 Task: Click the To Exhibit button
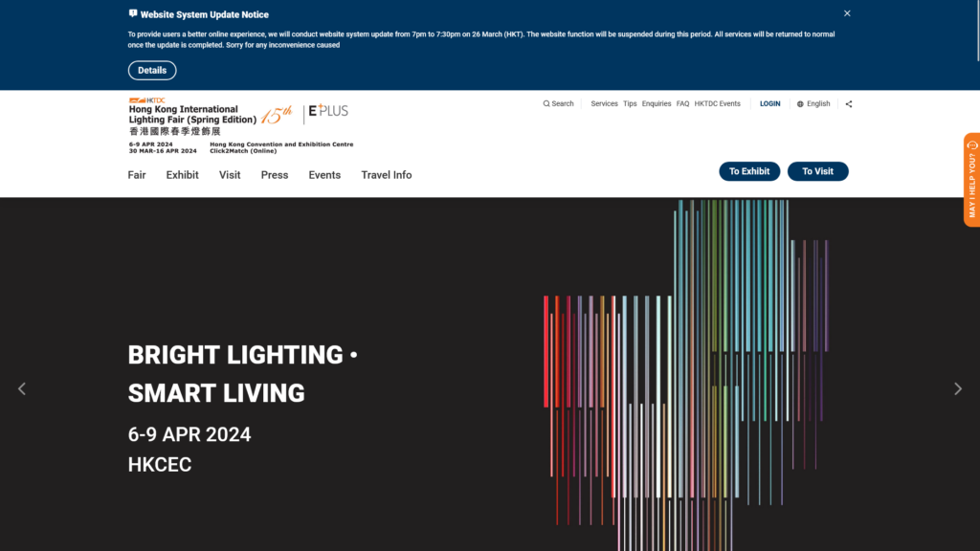[x=748, y=171]
